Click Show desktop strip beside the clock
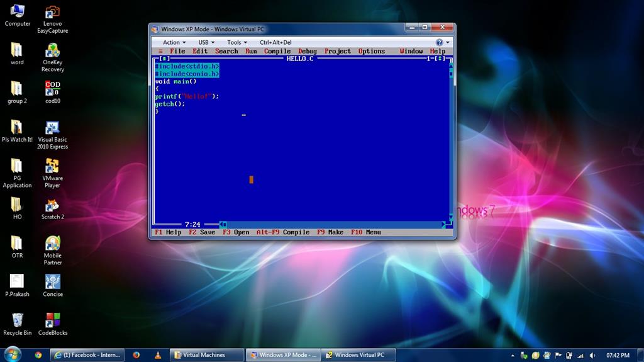The width and height of the screenshot is (644, 362). pos(640,355)
